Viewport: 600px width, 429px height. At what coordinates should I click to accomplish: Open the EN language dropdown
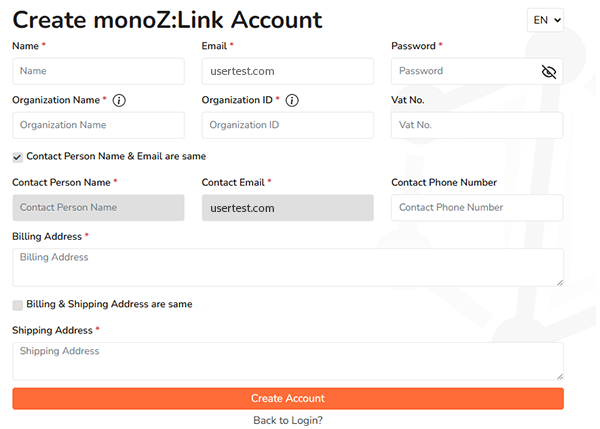coord(545,20)
